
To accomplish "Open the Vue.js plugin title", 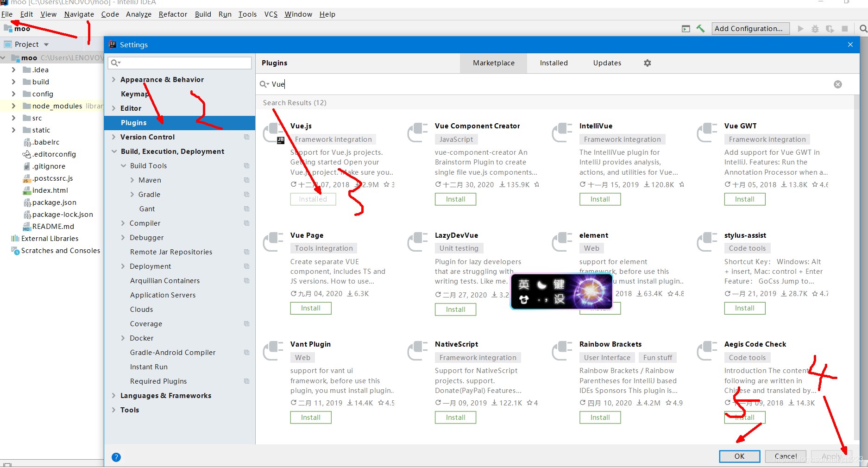I will [301, 126].
